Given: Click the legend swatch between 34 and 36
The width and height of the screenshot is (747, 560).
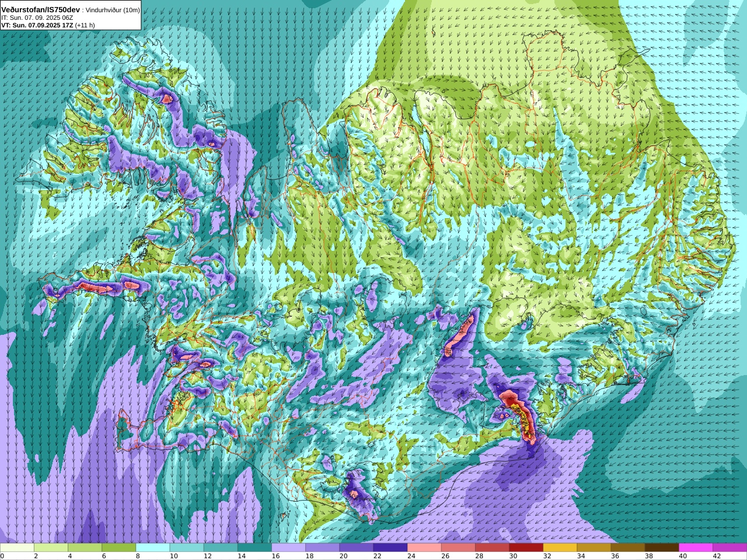Looking at the screenshot, I should 594,548.
